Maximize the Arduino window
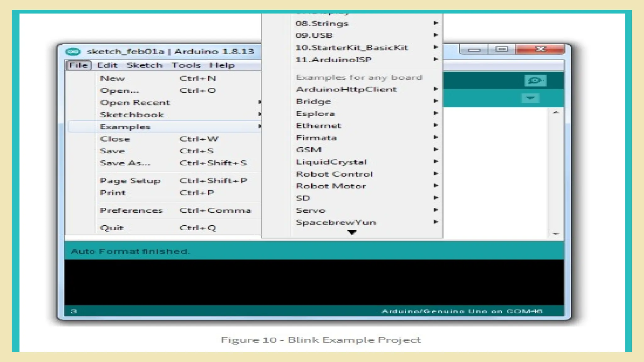 (x=502, y=49)
